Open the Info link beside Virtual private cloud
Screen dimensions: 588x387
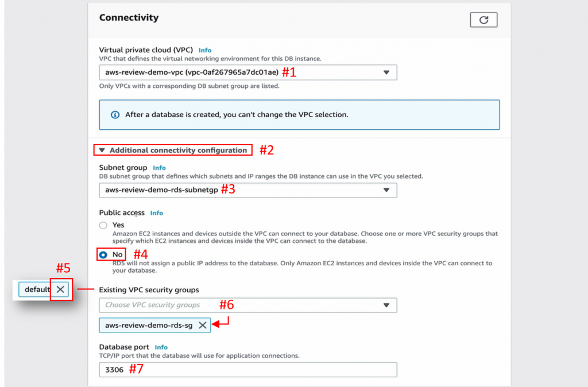(205, 51)
